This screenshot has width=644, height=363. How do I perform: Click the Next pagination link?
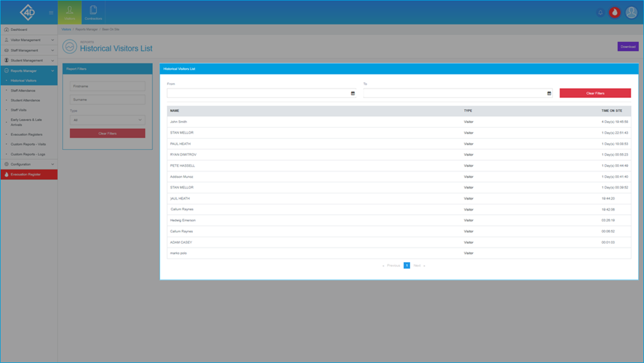419,266
